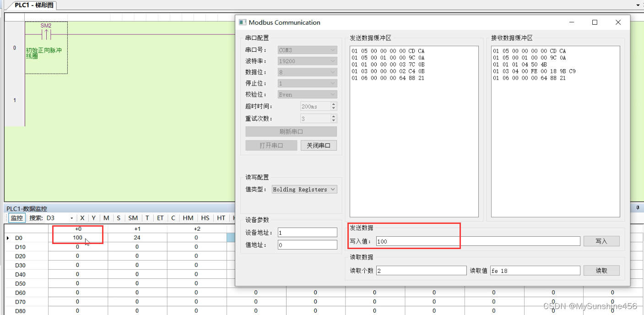Click D0 +1 cell with value 24
This screenshot has height=315, width=644.
point(137,238)
